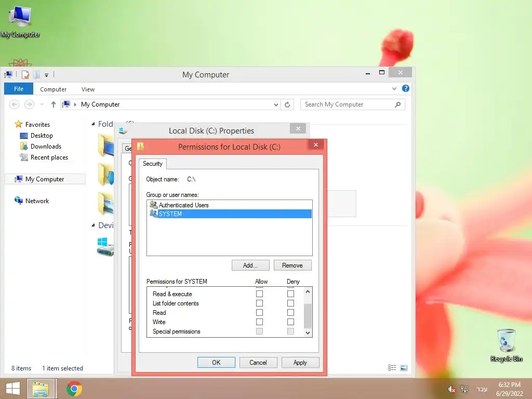This screenshot has height=399, width=532.
Task: Switch to the View ribbon tab
Action: pyautogui.click(x=88, y=89)
